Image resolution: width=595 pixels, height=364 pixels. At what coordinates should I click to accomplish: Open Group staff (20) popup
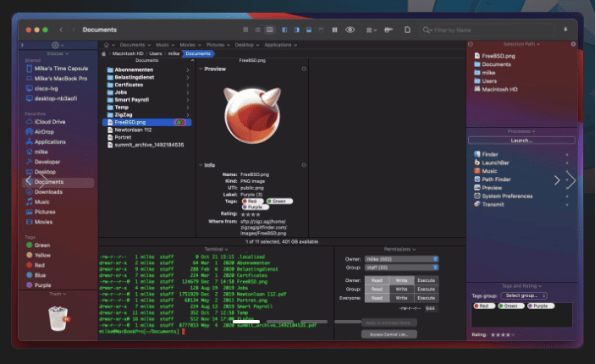(401, 267)
